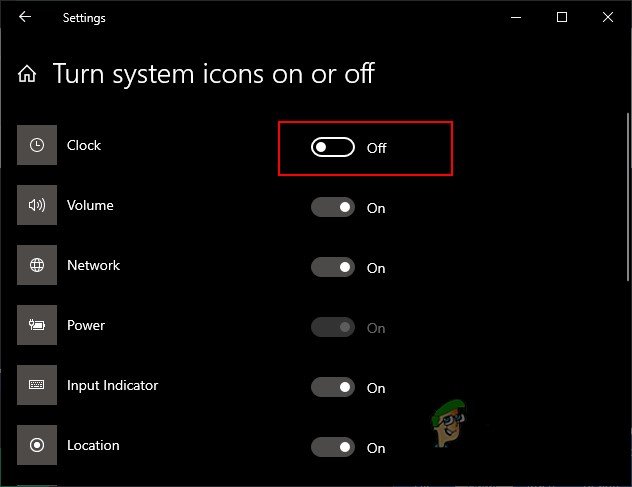The height and width of the screenshot is (487, 632).
Task: Click the back arrow in Settings
Action: pyautogui.click(x=25, y=17)
